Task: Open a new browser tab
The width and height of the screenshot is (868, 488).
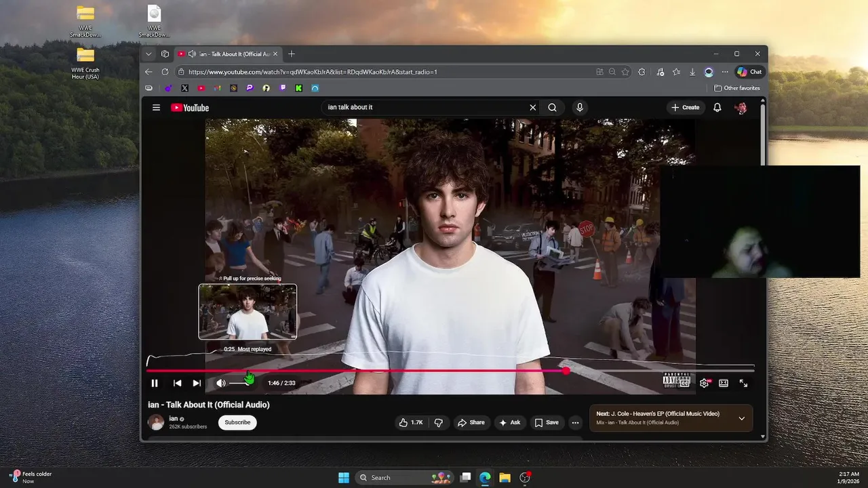Action: (292, 54)
